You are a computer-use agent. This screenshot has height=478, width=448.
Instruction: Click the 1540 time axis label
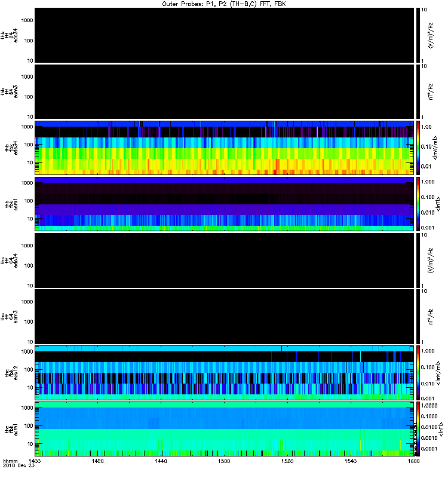351,461
